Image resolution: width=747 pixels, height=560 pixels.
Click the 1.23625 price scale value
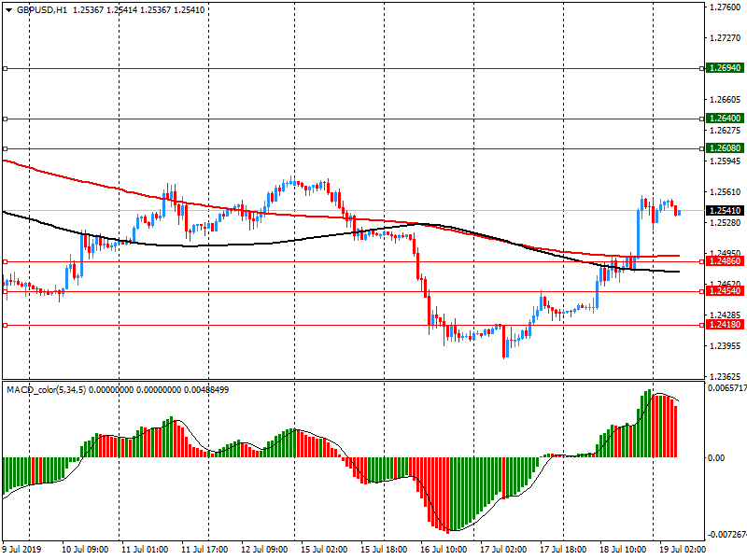coord(726,376)
